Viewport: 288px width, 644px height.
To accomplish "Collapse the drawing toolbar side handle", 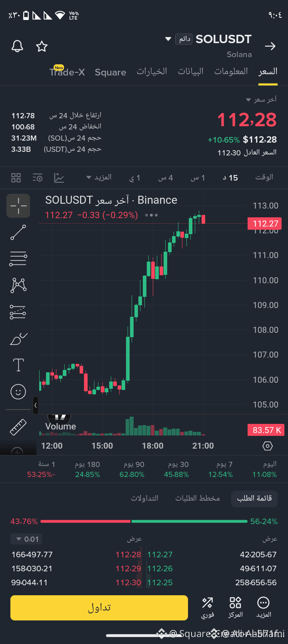I will coord(36,405).
